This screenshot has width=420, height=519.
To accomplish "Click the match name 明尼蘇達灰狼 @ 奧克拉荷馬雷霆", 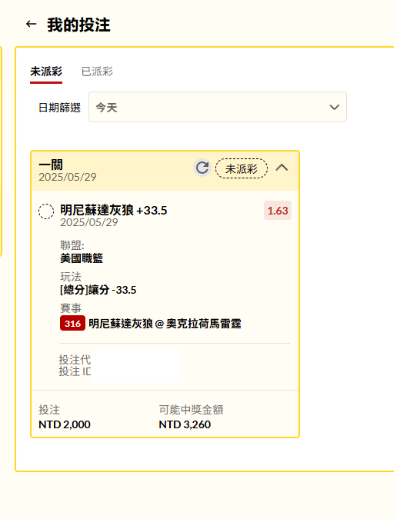I will 165,324.
